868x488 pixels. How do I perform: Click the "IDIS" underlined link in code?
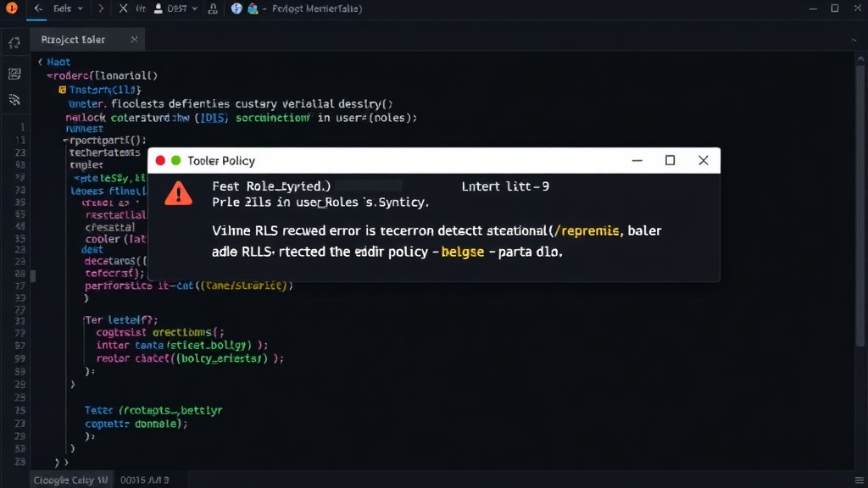213,118
